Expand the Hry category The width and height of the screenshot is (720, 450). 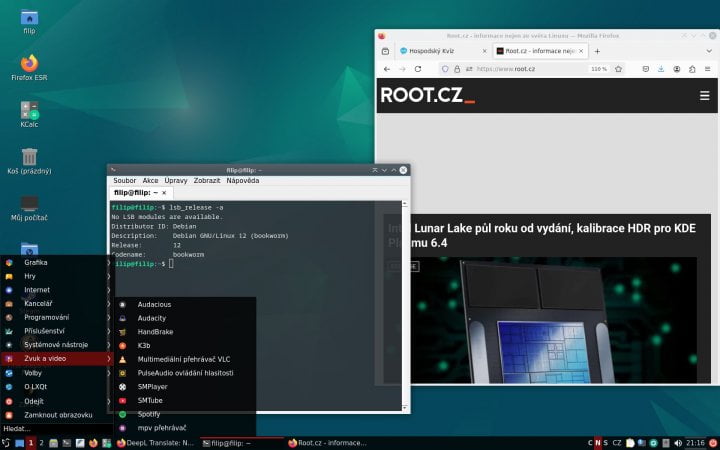[56, 276]
